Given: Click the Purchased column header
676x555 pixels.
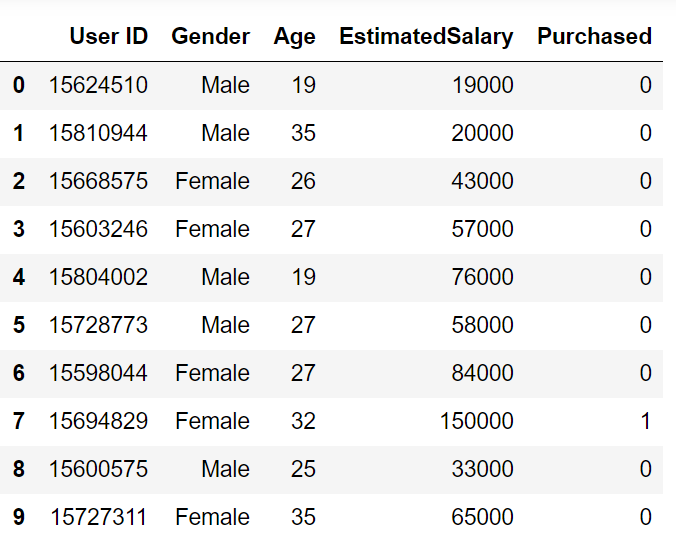Looking at the screenshot, I should pyautogui.click(x=594, y=37).
